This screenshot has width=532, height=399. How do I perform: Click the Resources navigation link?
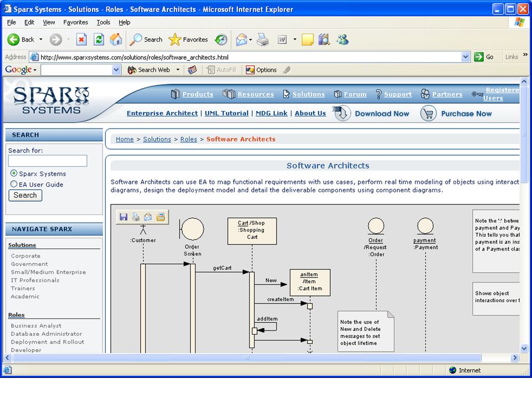coord(256,94)
